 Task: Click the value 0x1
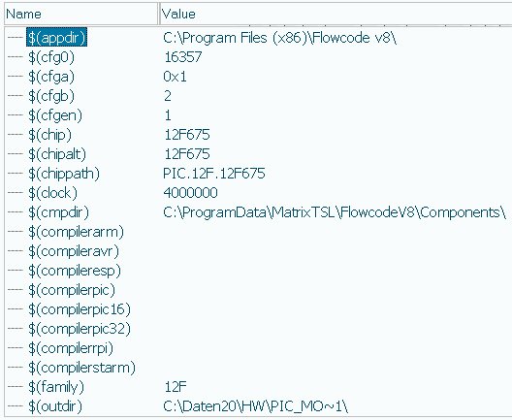coord(175,77)
